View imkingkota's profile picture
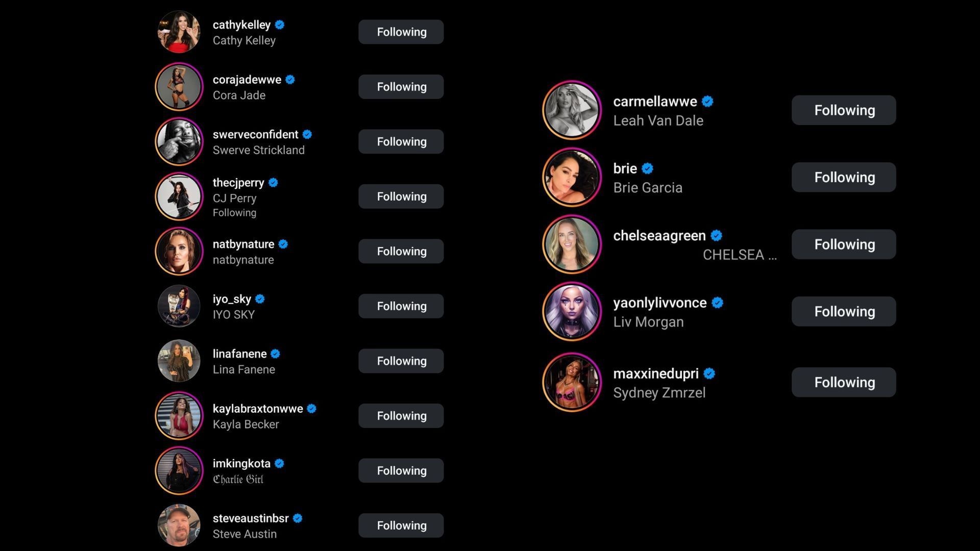 pos(179,471)
